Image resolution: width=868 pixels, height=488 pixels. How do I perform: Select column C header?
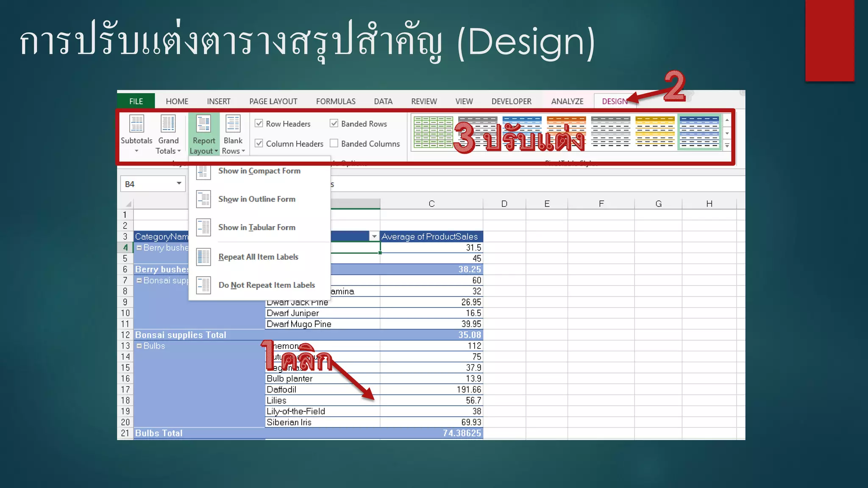coord(431,204)
